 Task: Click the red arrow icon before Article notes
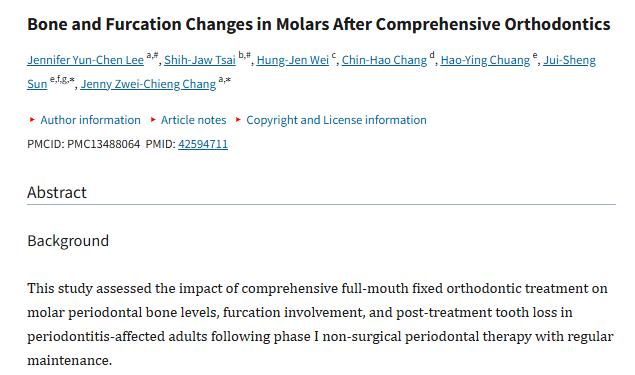pos(153,119)
